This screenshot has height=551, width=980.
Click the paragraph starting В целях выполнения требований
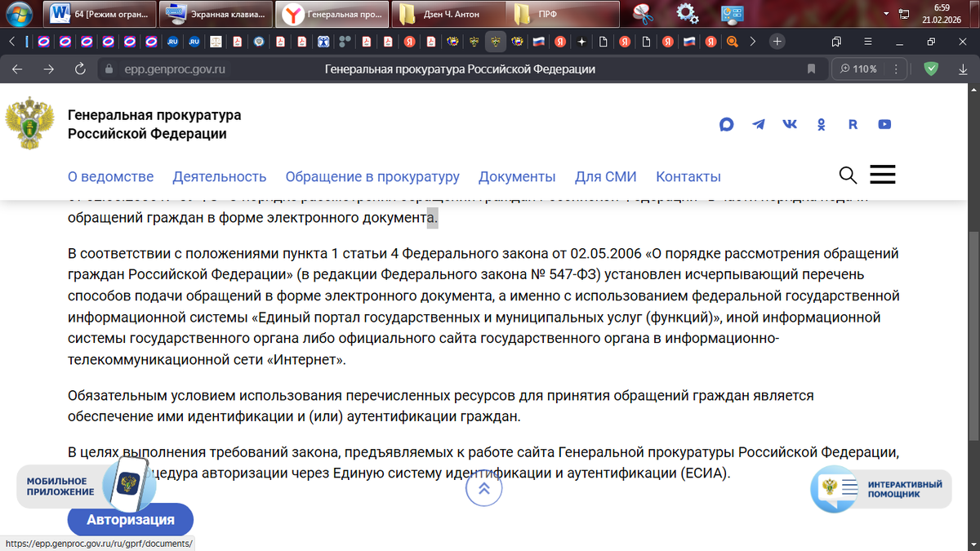coord(483,463)
